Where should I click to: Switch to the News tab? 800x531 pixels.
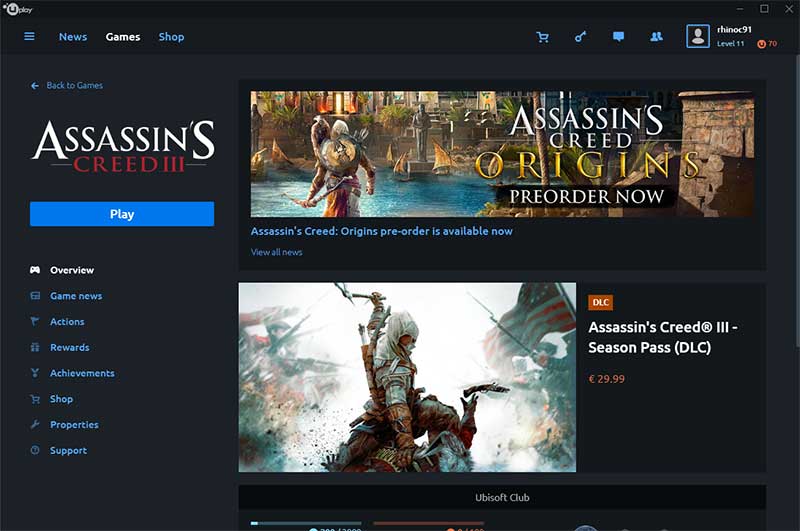click(x=73, y=37)
